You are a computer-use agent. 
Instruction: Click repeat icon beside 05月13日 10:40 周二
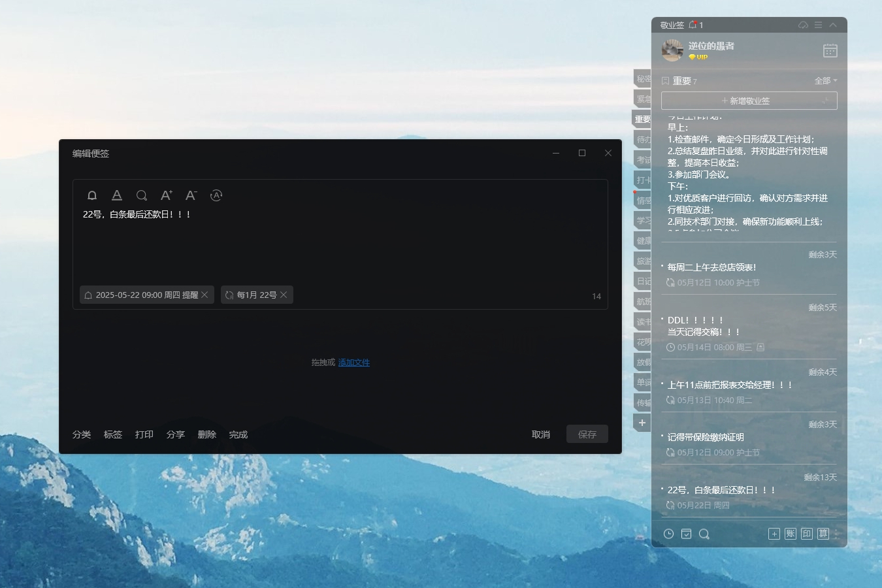670,400
